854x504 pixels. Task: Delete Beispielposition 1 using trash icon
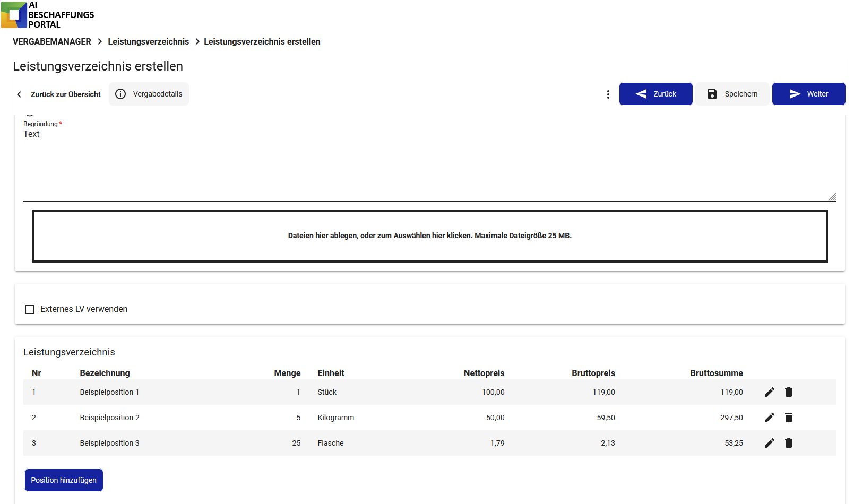(x=789, y=392)
